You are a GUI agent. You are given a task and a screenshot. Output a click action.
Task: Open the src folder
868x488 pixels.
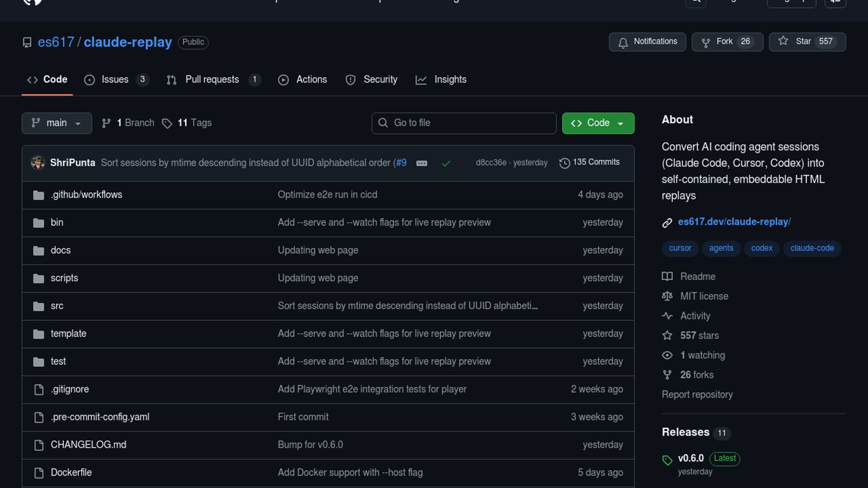click(x=57, y=306)
